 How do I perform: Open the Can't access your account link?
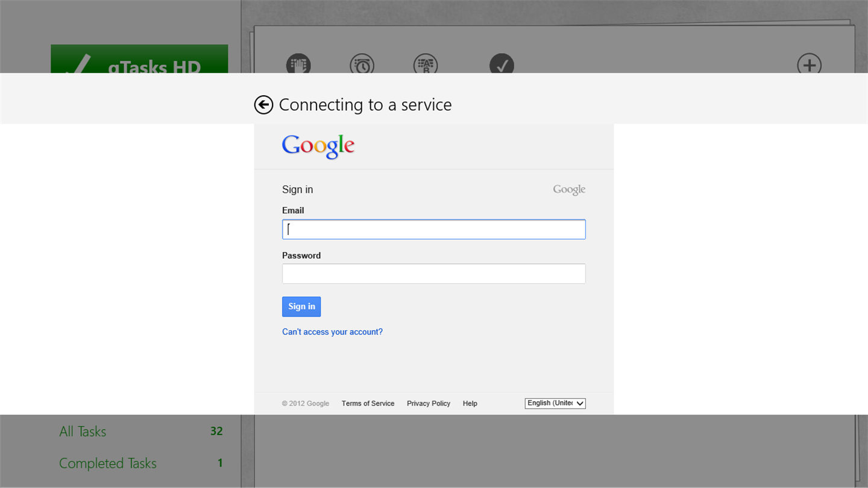click(332, 332)
